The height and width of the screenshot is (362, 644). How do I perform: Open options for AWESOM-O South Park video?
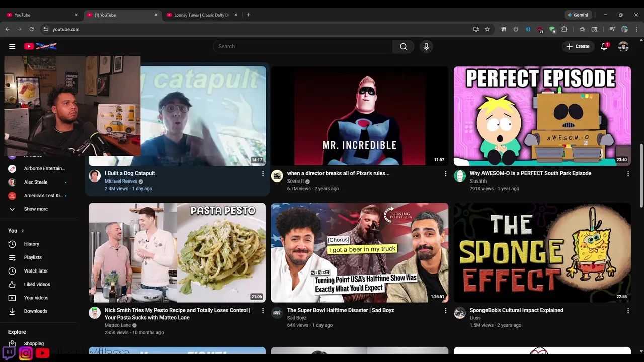pyautogui.click(x=628, y=174)
